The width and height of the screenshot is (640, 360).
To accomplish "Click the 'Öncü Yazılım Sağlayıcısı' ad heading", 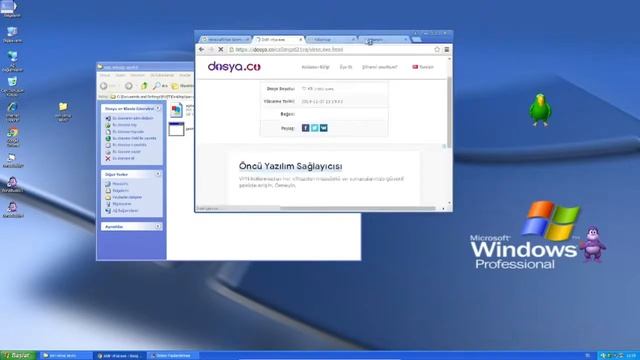I will click(x=291, y=166).
